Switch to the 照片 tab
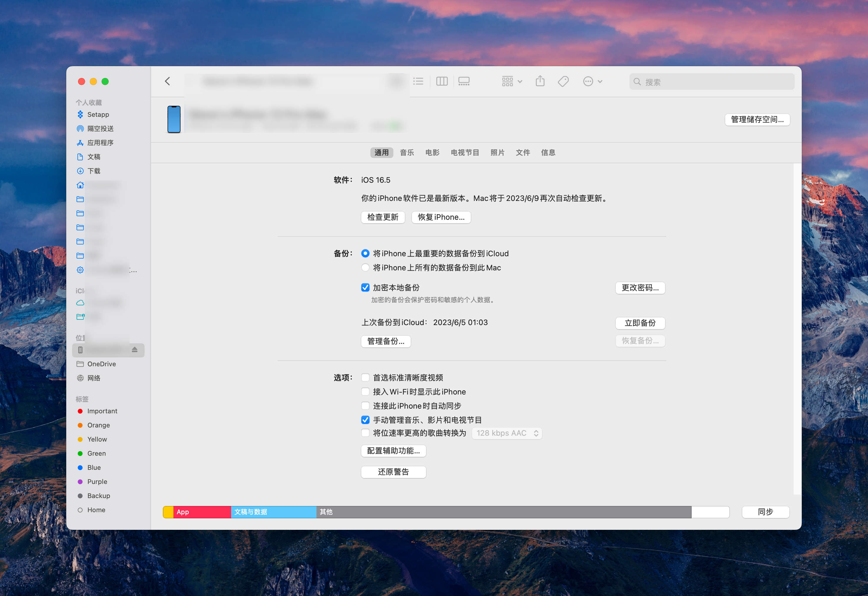Viewport: 868px width, 596px height. (497, 152)
